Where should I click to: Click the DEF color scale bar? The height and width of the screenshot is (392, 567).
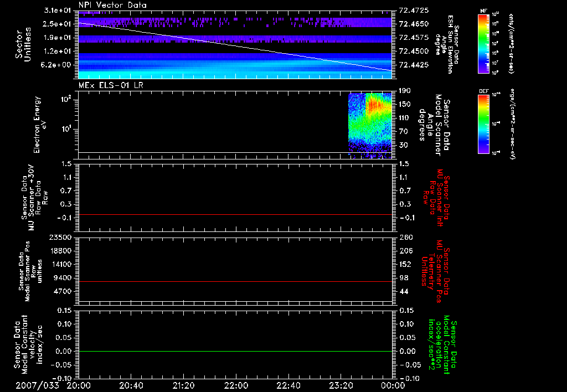point(483,124)
